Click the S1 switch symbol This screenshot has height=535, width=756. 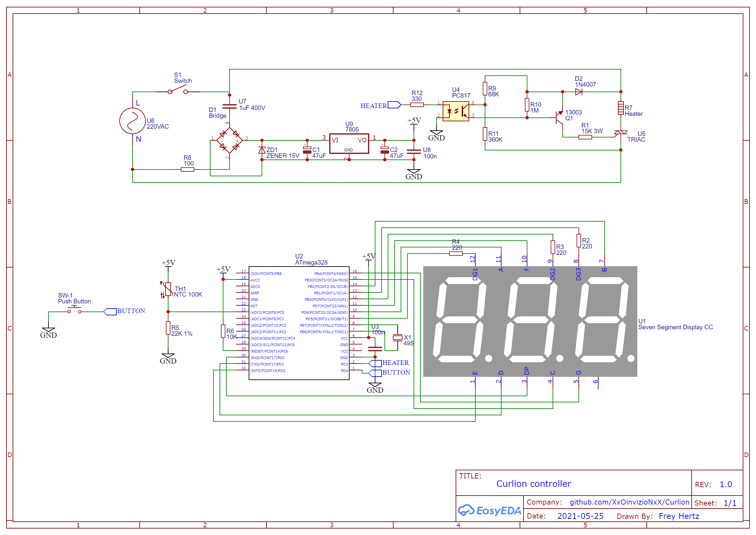pos(178,90)
